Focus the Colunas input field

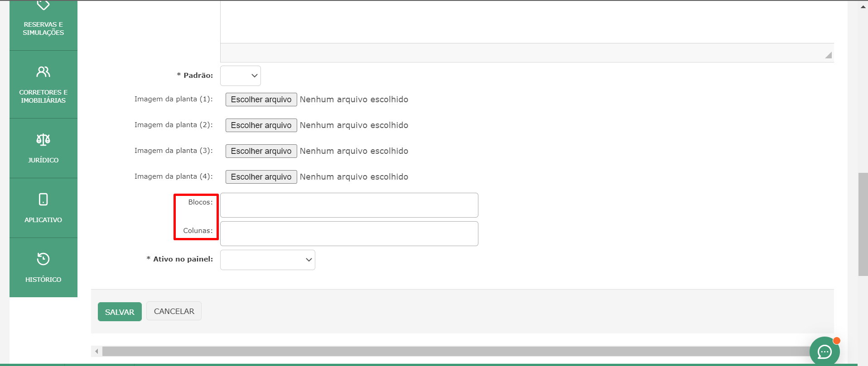349,234
